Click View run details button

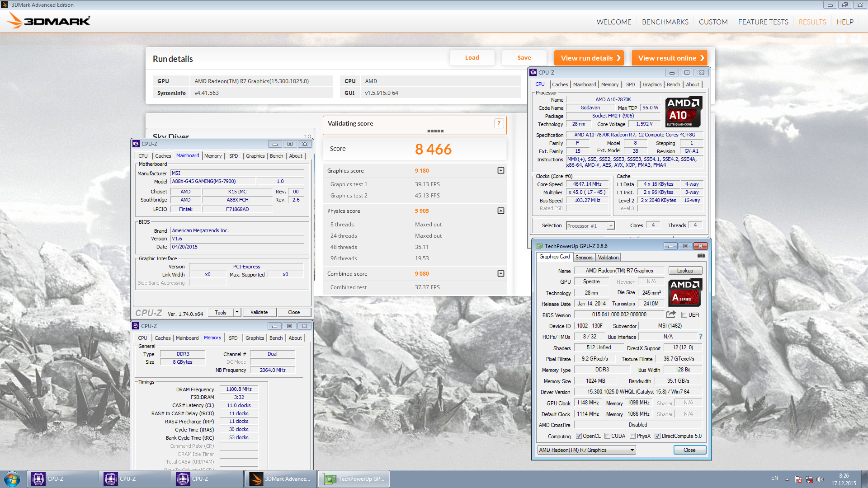[589, 58]
